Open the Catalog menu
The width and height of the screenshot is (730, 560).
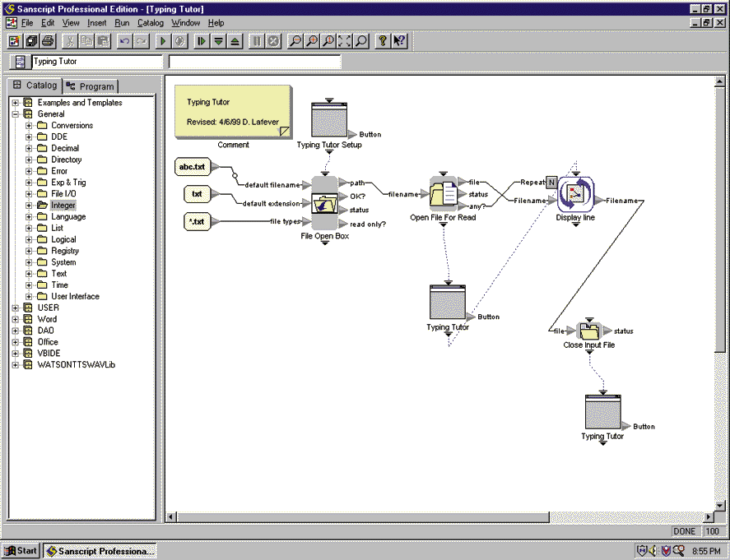[151, 23]
